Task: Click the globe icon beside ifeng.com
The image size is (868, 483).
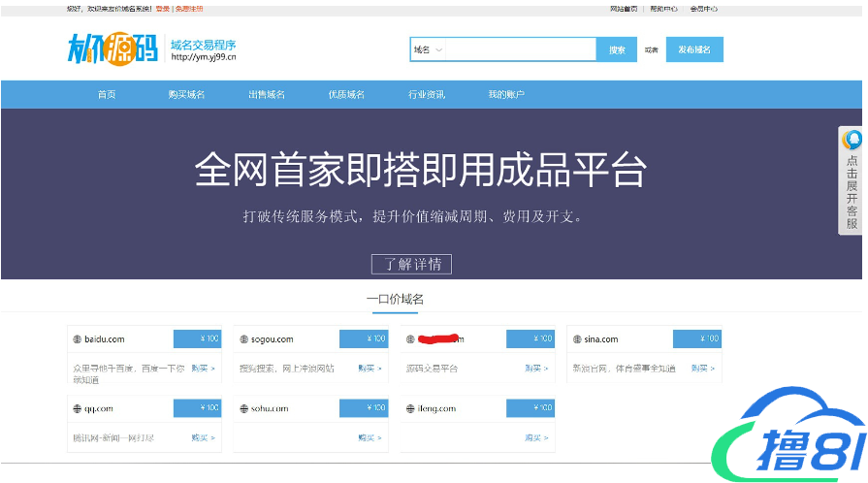Action: (410, 408)
